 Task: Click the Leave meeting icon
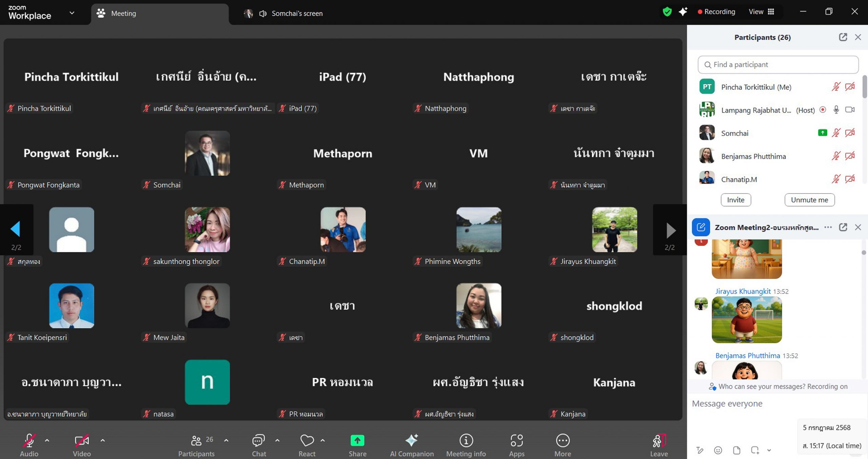point(659,441)
